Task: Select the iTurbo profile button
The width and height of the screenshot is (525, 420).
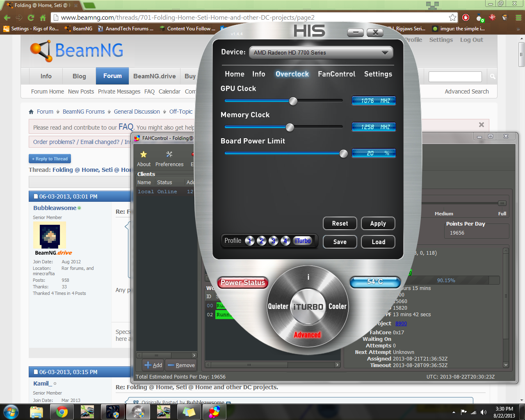Action: [303, 241]
